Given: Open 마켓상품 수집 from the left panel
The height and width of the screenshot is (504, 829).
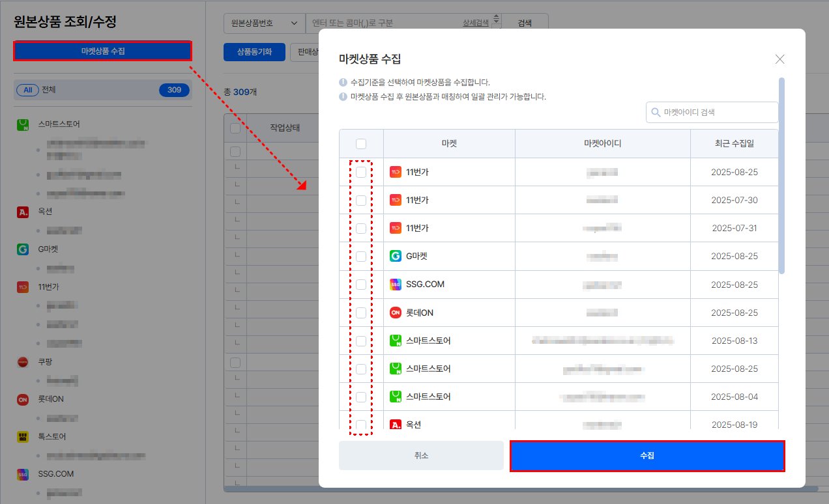Looking at the screenshot, I should coord(103,51).
